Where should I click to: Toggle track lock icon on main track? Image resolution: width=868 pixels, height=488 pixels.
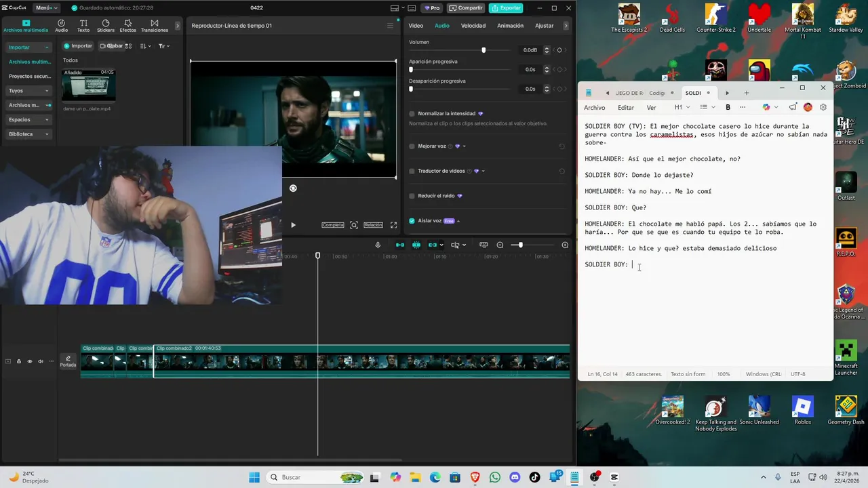click(x=19, y=361)
